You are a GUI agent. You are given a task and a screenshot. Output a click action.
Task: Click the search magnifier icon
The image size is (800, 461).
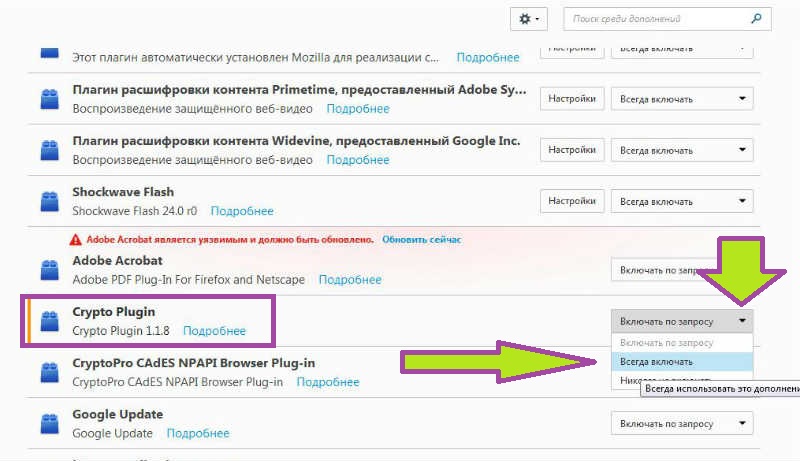pyautogui.click(x=756, y=19)
